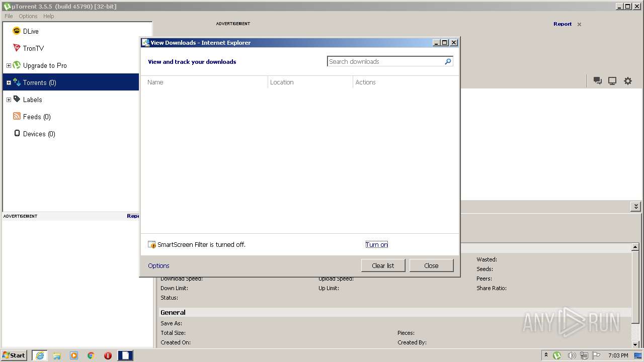
Task: Open the Feeds (0) RSS item
Action: 37,117
